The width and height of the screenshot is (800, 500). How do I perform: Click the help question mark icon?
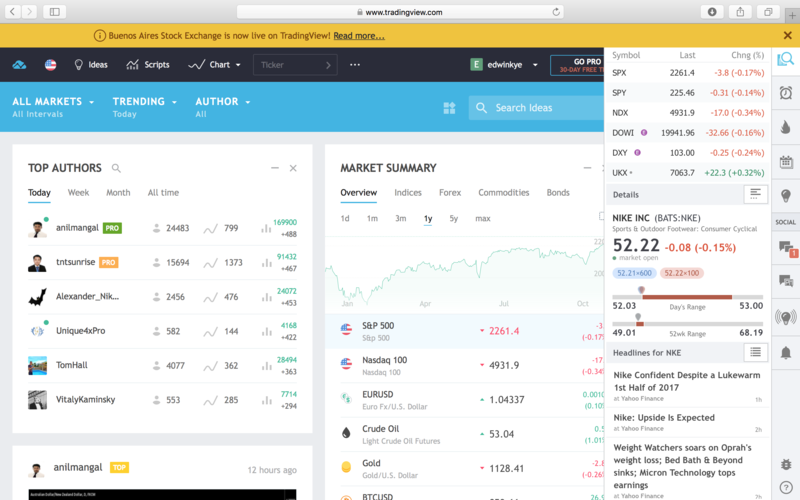[786, 487]
